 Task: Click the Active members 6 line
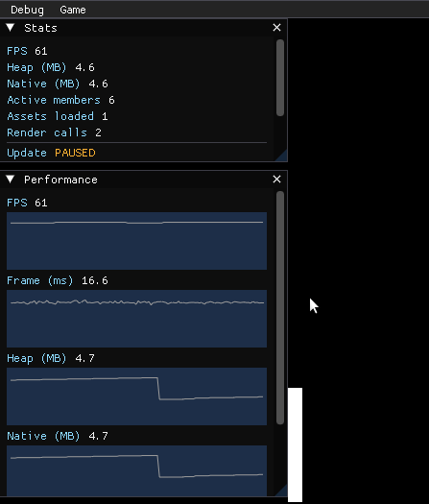click(x=60, y=100)
